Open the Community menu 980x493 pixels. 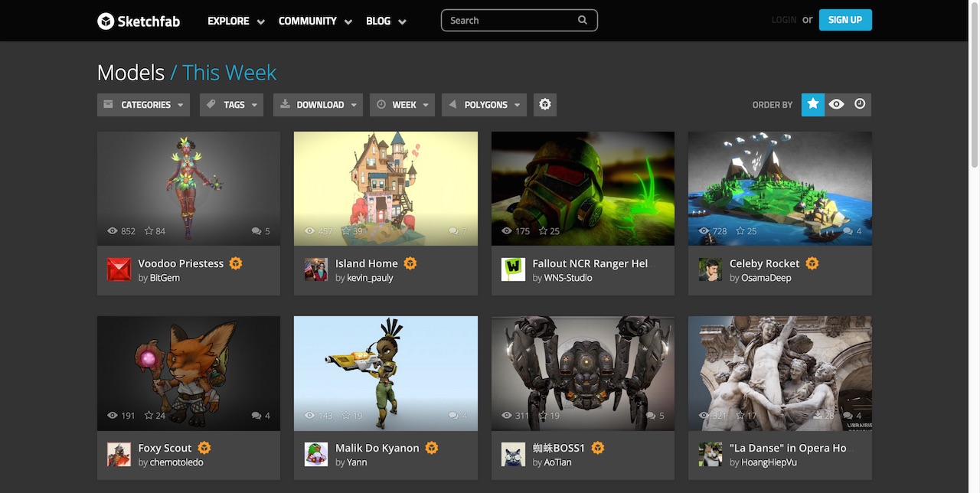pyautogui.click(x=308, y=21)
